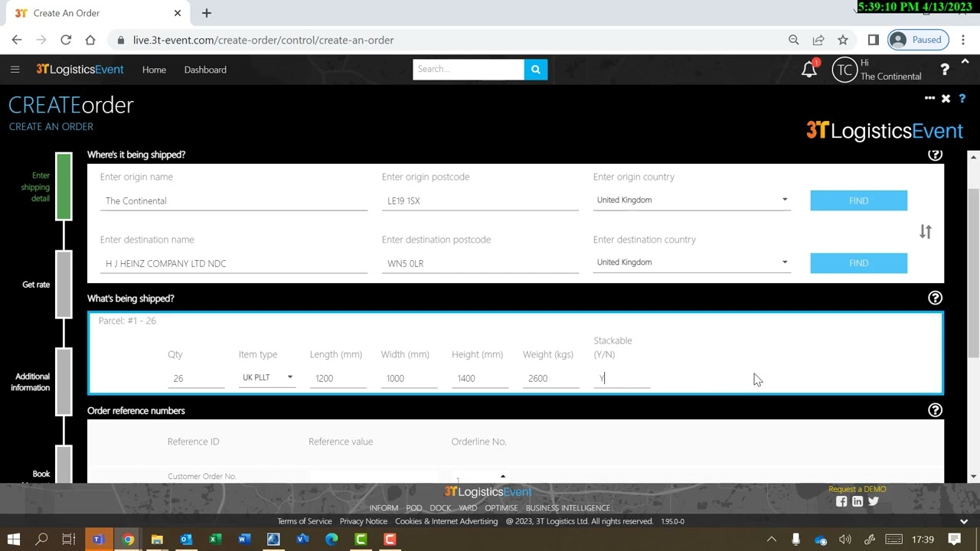Open Excel from the taskbar

(x=215, y=540)
